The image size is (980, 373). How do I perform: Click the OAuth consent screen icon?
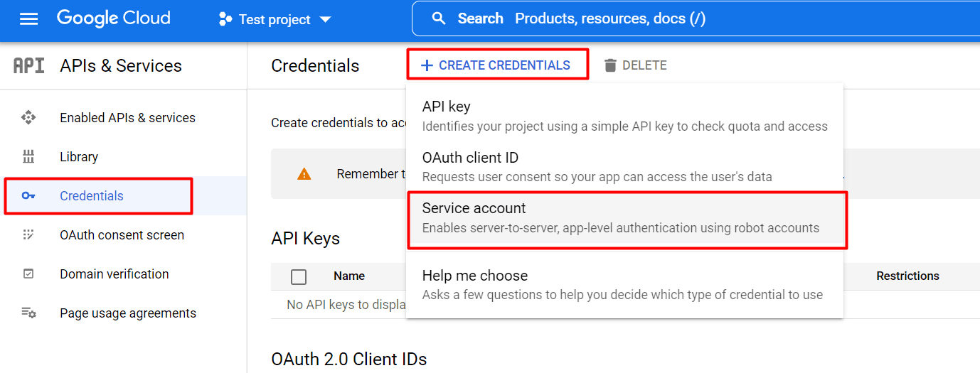[28, 235]
